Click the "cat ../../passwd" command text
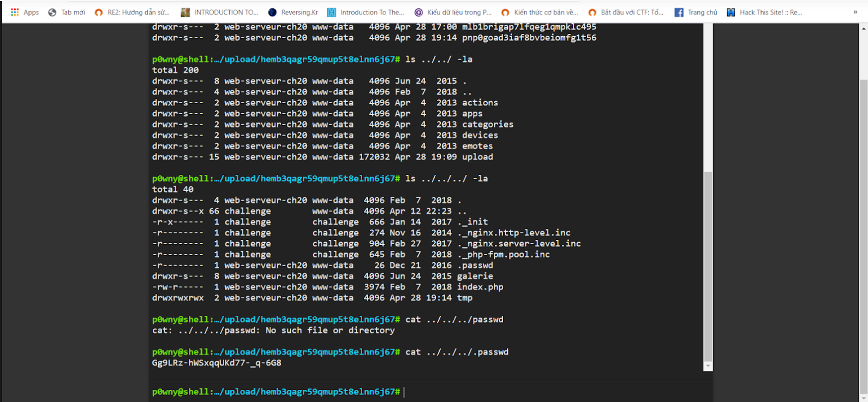The width and height of the screenshot is (868, 402). (454, 320)
